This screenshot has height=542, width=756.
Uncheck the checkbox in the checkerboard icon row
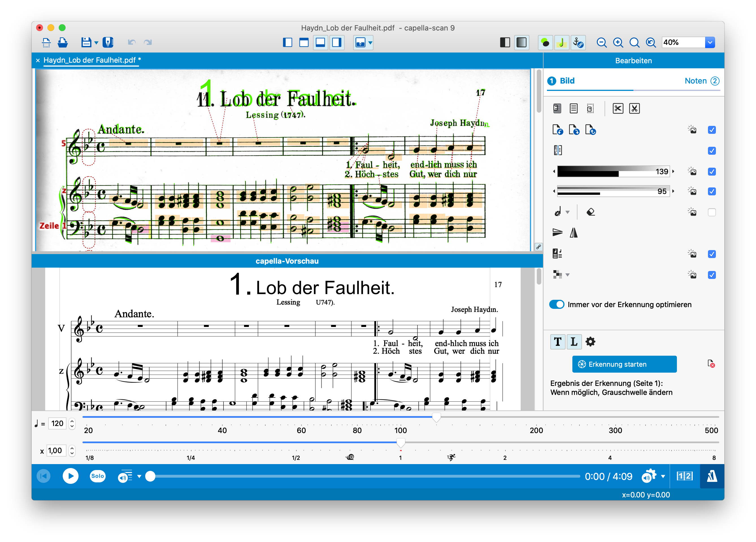(x=712, y=275)
